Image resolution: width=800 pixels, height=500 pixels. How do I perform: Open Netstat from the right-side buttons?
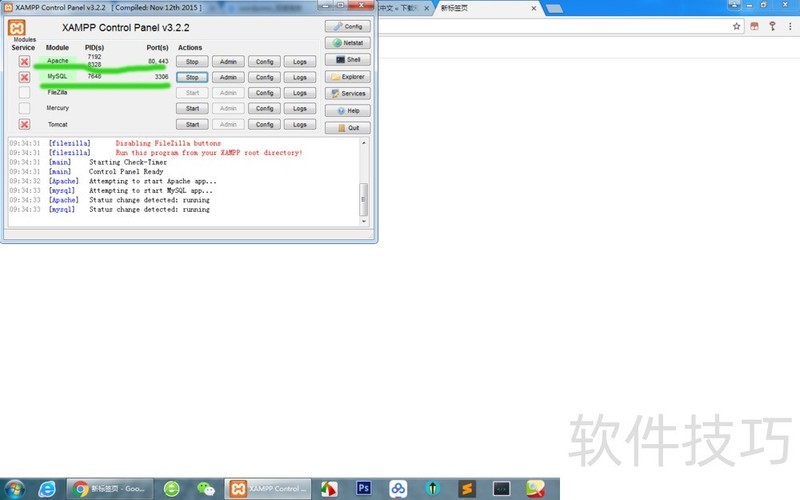tap(347, 43)
